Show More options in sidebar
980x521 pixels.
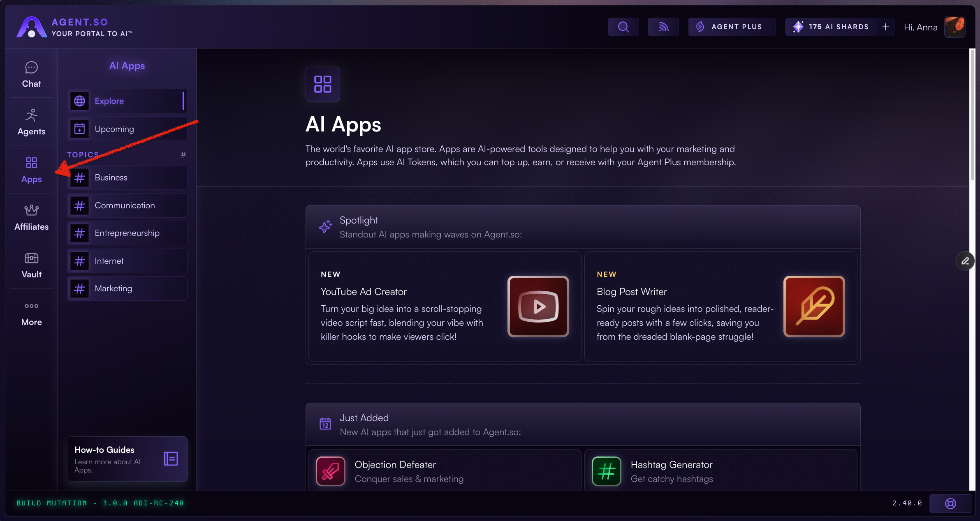(31, 314)
